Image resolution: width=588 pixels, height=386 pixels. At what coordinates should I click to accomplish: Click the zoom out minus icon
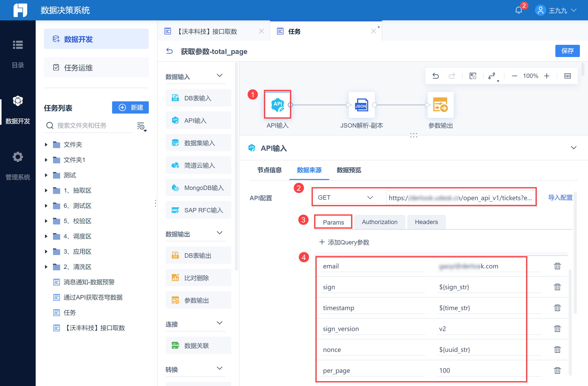pyautogui.click(x=514, y=76)
